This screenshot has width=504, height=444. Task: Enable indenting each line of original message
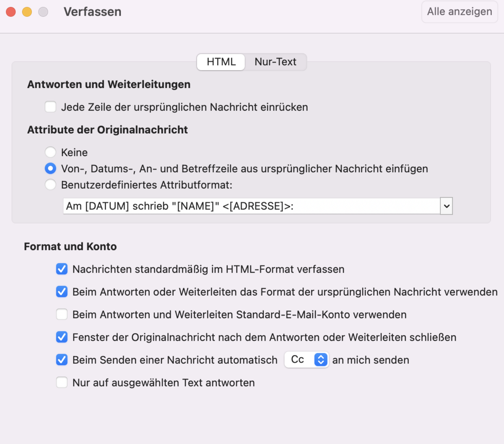pos(50,107)
